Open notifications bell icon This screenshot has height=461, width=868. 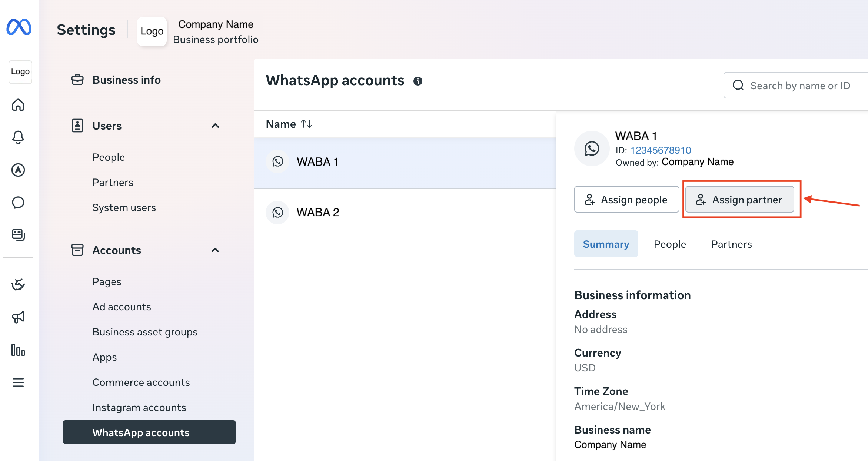[18, 137]
